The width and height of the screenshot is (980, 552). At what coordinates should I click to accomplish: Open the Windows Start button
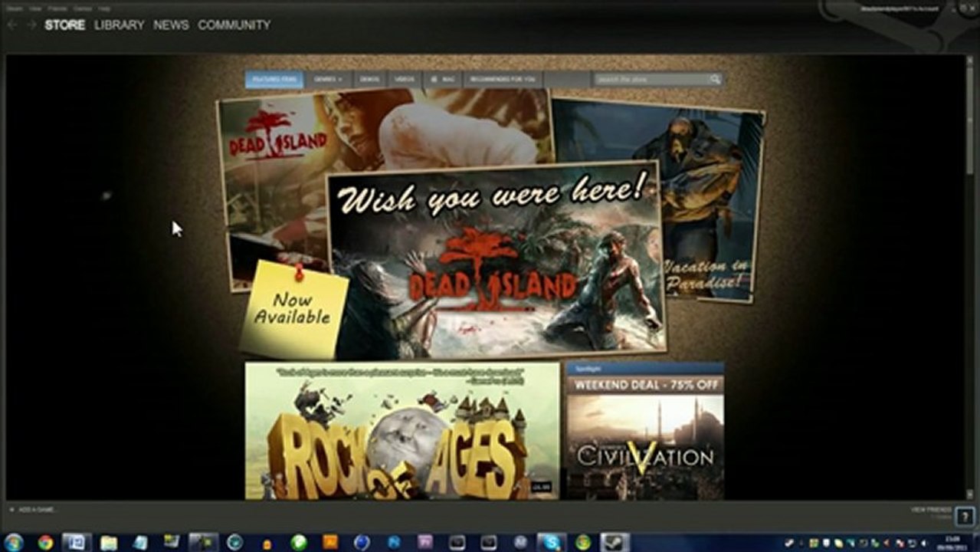click(x=13, y=542)
